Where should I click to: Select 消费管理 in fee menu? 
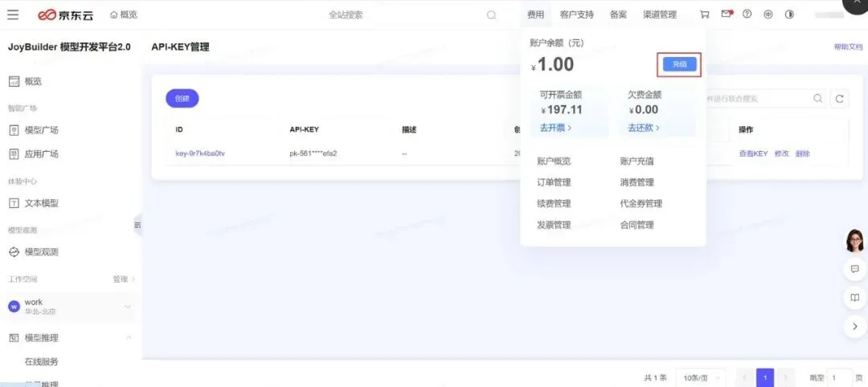click(x=637, y=182)
